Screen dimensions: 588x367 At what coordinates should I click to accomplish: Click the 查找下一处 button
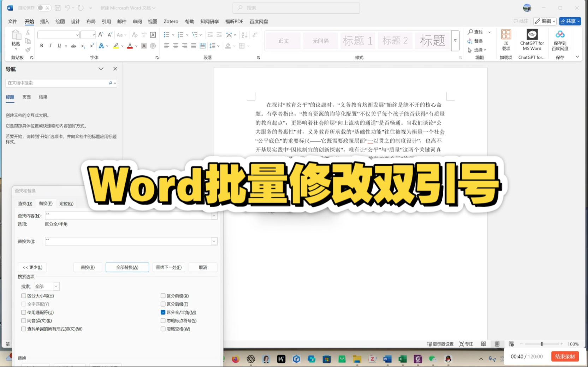pyautogui.click(x=168, y=267)
